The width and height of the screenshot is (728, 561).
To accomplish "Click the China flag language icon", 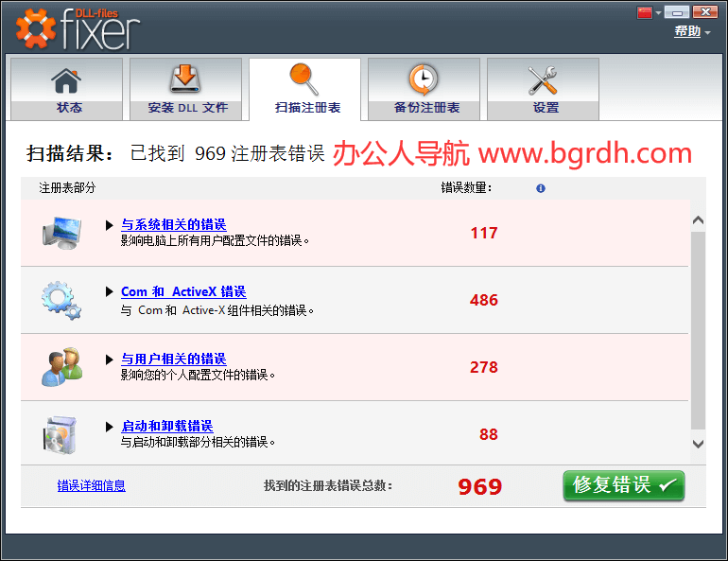I will 645,12.
